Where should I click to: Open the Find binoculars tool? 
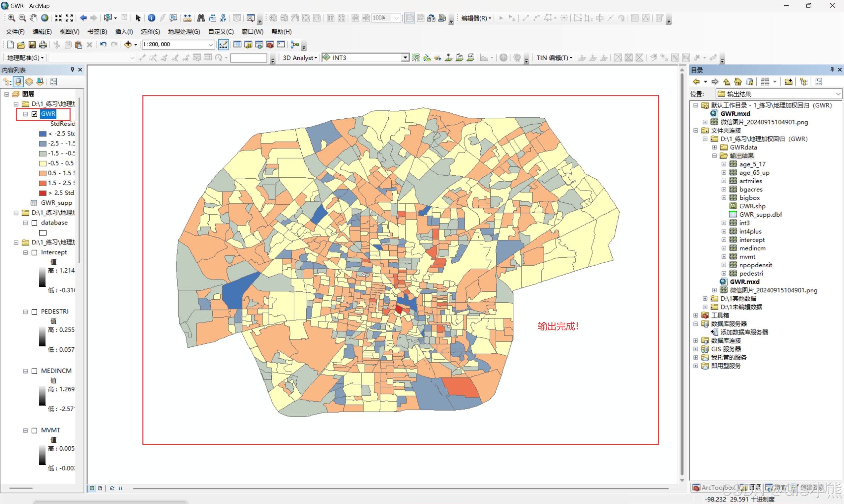(x=201, y=18)
